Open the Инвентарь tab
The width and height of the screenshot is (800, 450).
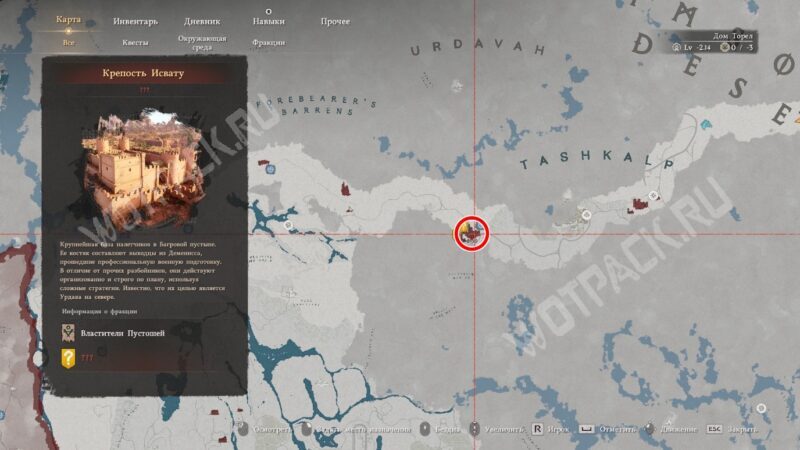[x=134, y=20]
